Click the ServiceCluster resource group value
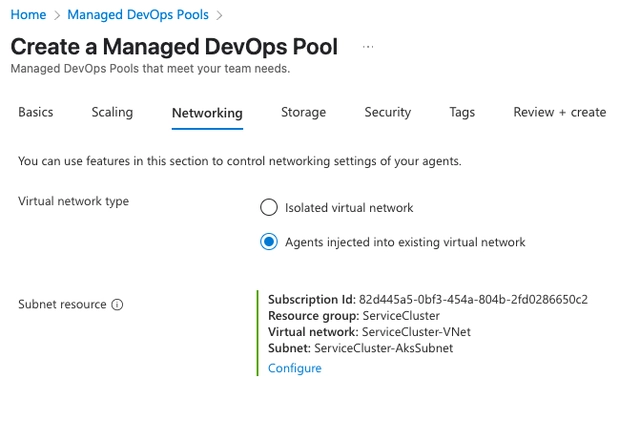This screenshot has width=640, height=421. [401, 316]
